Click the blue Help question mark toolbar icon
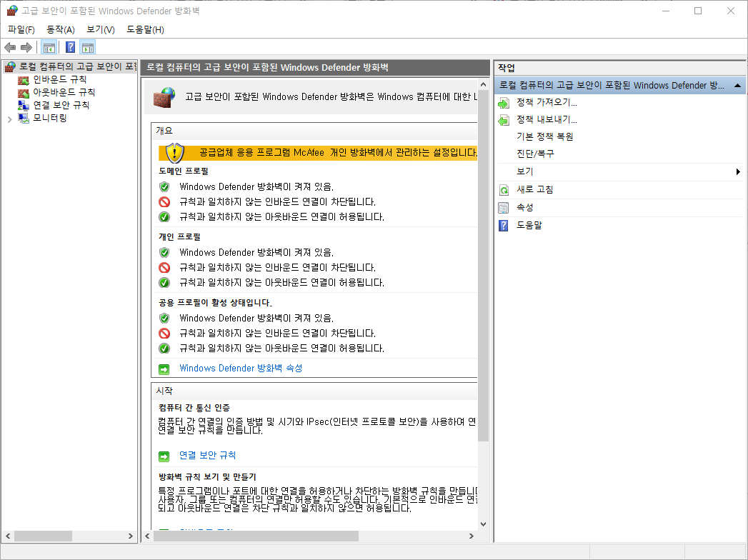 [x=70, y=47]
